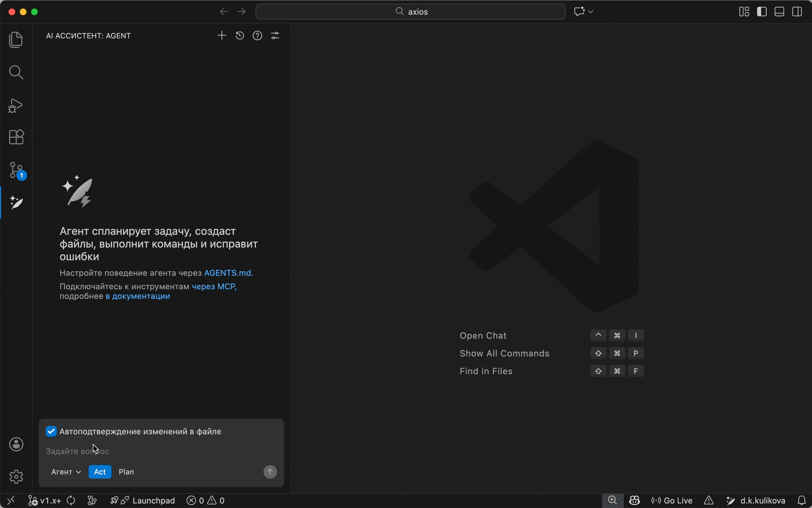Switch to Plan mode

click(127, 472)
